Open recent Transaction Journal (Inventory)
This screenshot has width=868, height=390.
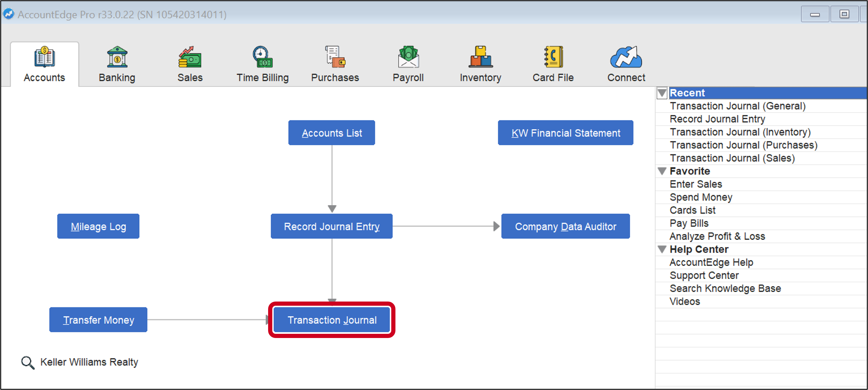pyautogui.click(x=740, y=132)
